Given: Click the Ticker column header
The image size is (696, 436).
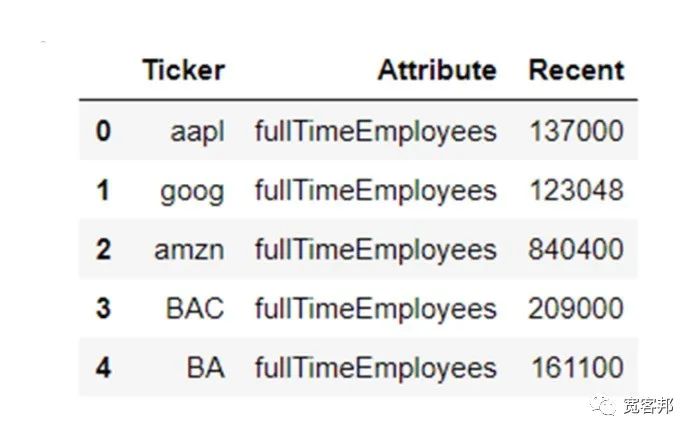Looking at the screenshot, I should point(184,70).
